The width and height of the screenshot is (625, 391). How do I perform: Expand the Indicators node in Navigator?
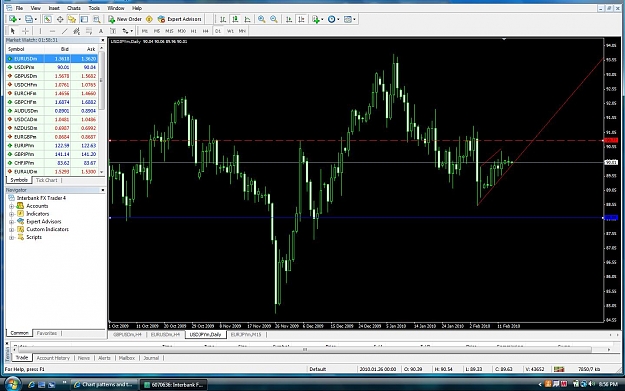[x=12, y=214]
